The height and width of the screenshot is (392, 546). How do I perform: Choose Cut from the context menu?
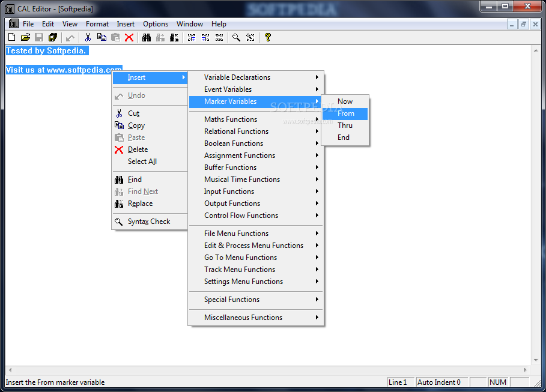point(150,113)
